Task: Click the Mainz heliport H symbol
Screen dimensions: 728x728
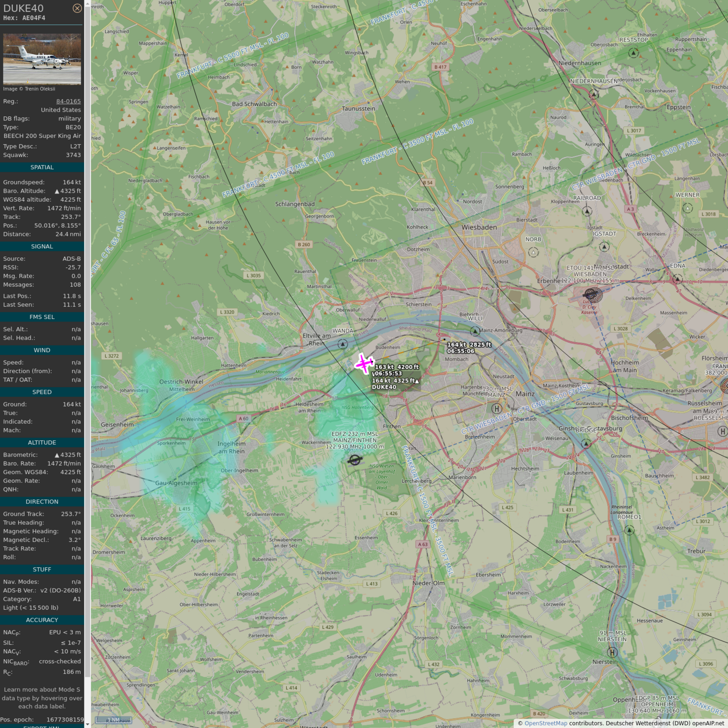Action: click(497, 408)
